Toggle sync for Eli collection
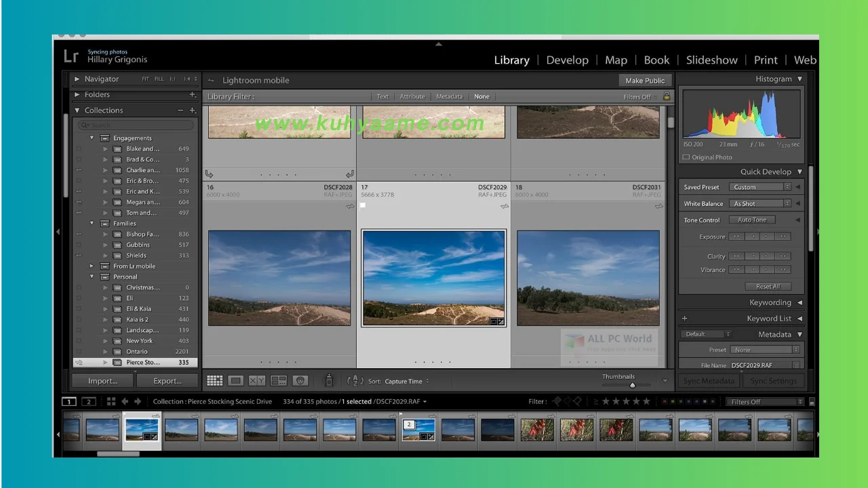Screen dimensions: 868x488 (79, 298)
